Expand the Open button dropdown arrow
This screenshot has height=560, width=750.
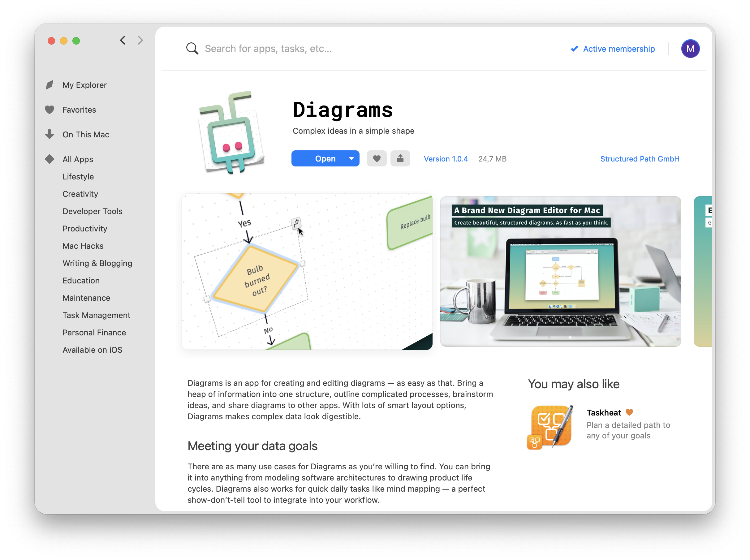[x=351, y=158]
